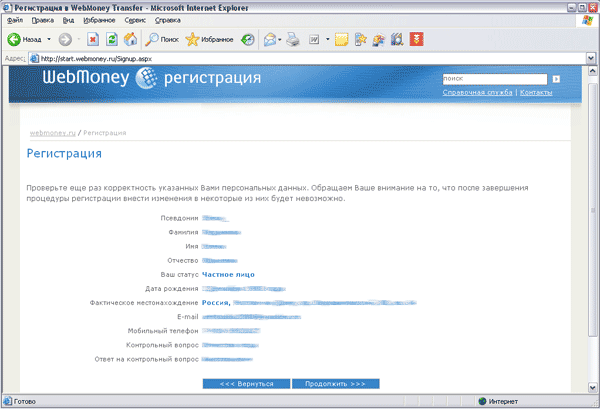Open Избранное favorites star in toolbar

(x=209, y=39)
